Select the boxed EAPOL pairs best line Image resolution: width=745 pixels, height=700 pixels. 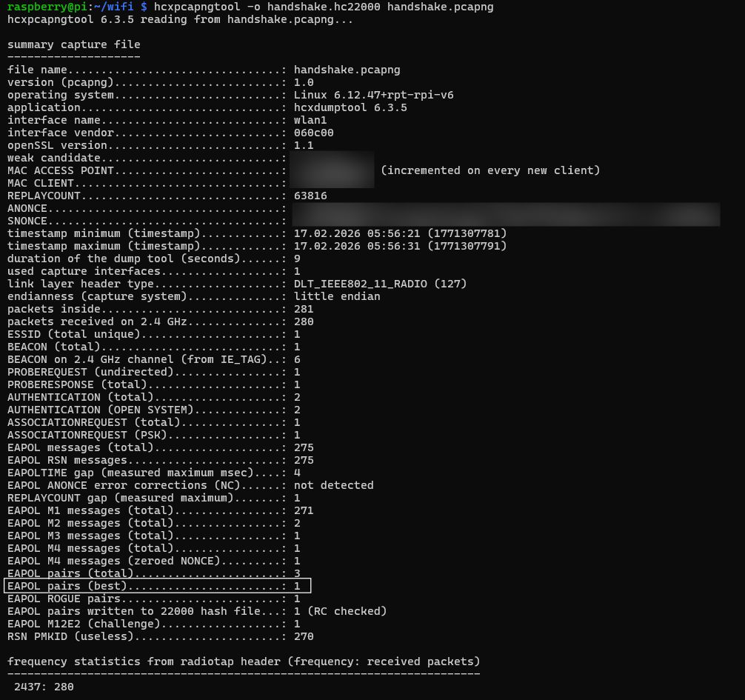click(x=156, y=585)
